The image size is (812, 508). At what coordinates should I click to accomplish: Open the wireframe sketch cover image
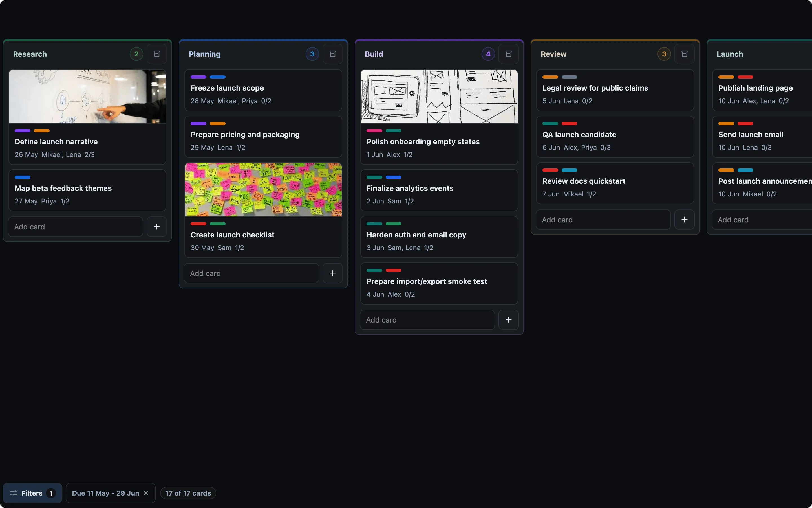tap(439, 97)
